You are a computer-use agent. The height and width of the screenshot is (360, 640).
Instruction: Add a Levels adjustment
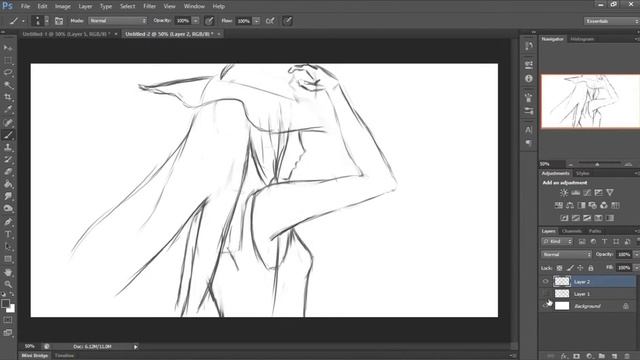(576, 192)
